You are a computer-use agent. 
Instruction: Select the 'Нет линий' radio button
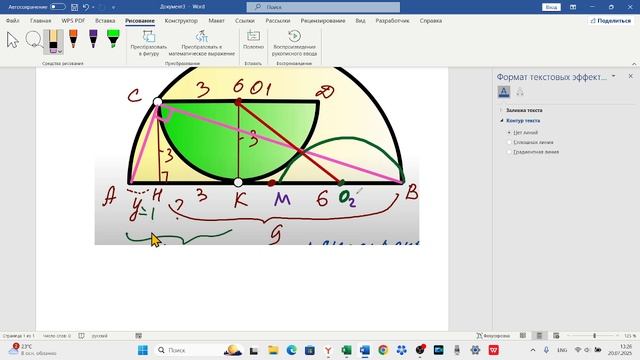[x=509, y=133]
